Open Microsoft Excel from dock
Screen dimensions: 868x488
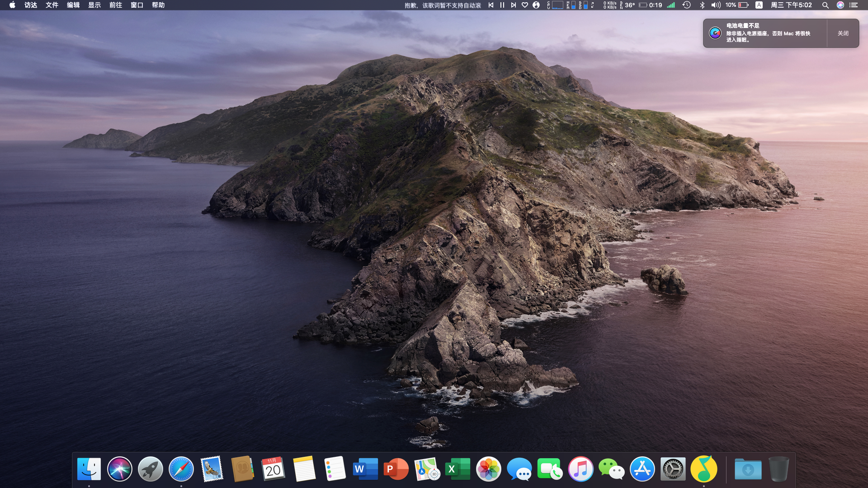pos(458,469)
